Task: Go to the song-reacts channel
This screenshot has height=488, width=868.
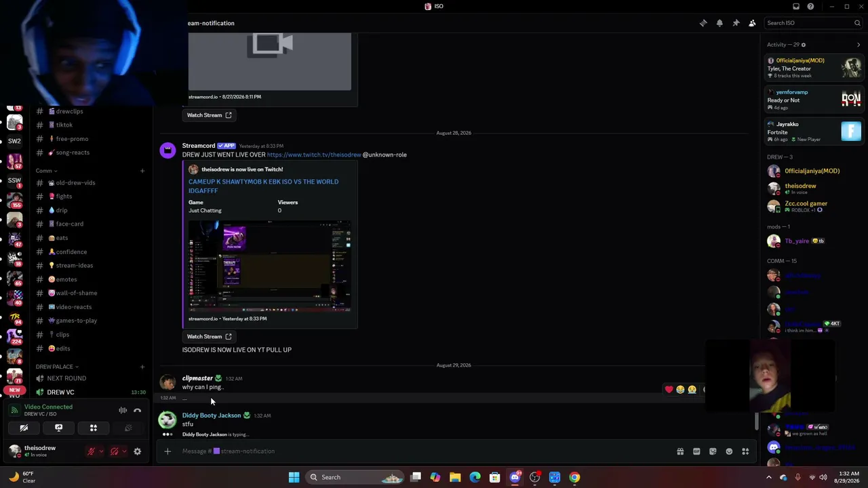Action: point(73,152)
